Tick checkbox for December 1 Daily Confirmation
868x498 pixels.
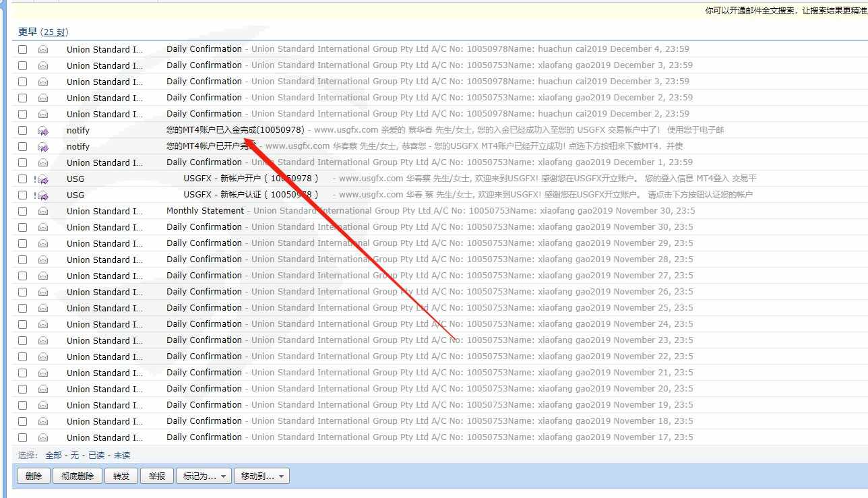23,162
